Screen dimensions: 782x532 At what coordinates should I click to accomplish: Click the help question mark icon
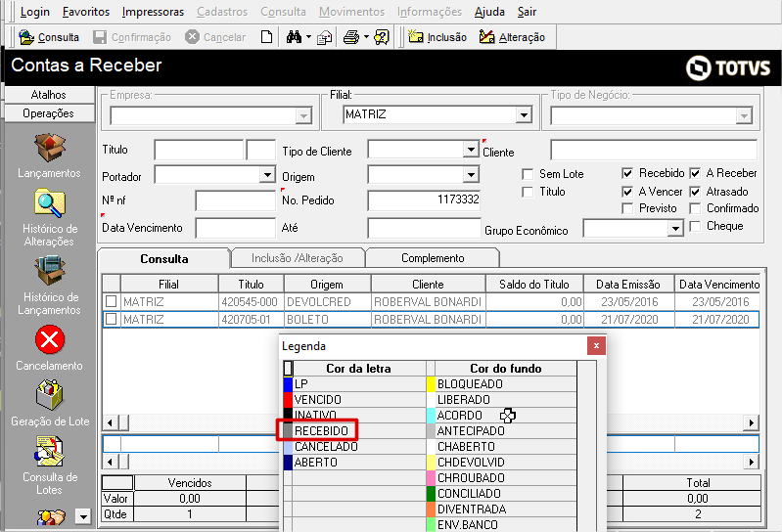coord(382,37)
